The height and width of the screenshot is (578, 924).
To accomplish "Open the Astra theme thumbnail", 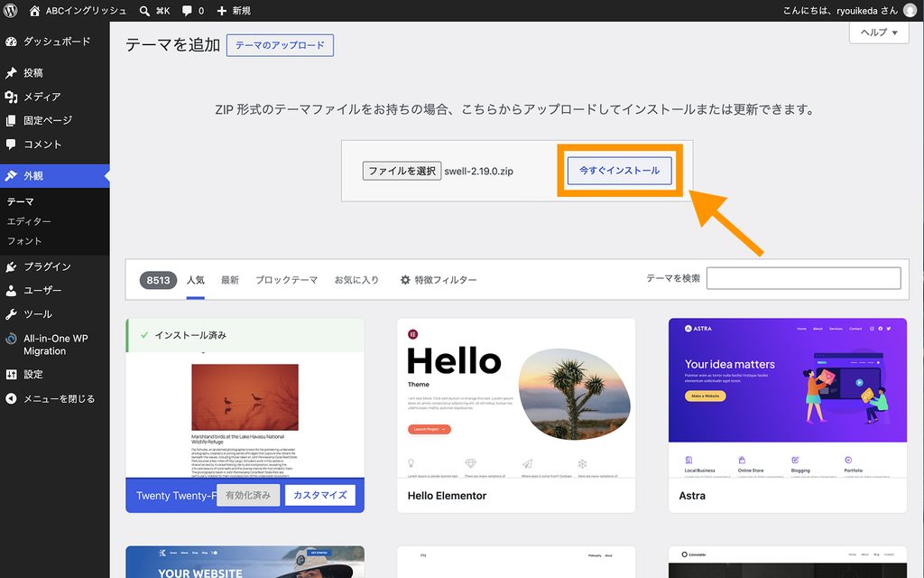I will (x=787, y=398).
